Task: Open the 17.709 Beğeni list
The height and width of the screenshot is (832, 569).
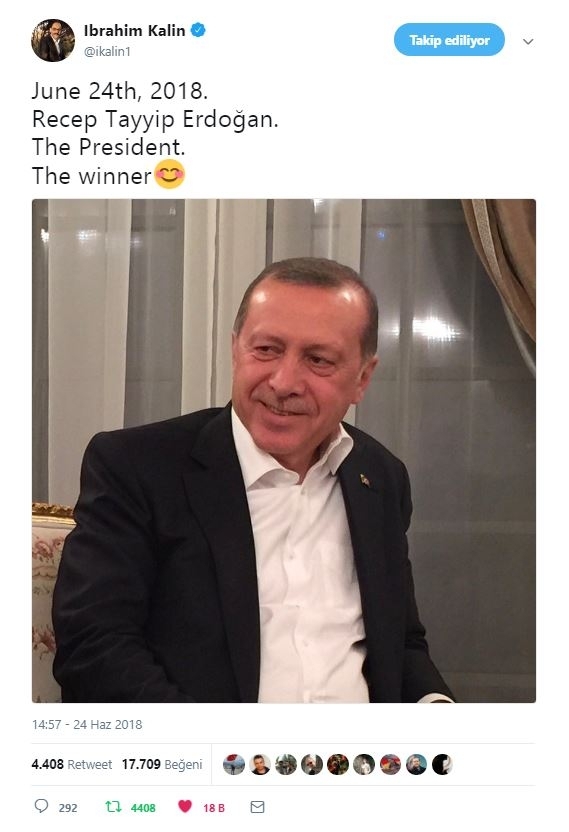Action: coord(162,764)
